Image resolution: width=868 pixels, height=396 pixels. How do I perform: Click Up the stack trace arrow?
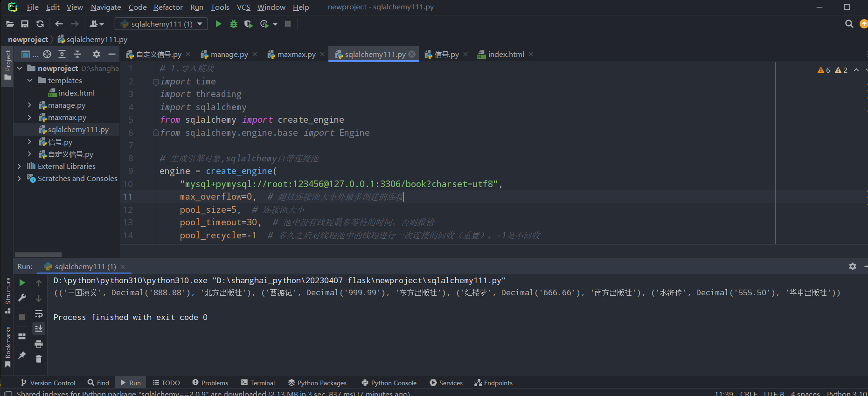tap(39, 283)
